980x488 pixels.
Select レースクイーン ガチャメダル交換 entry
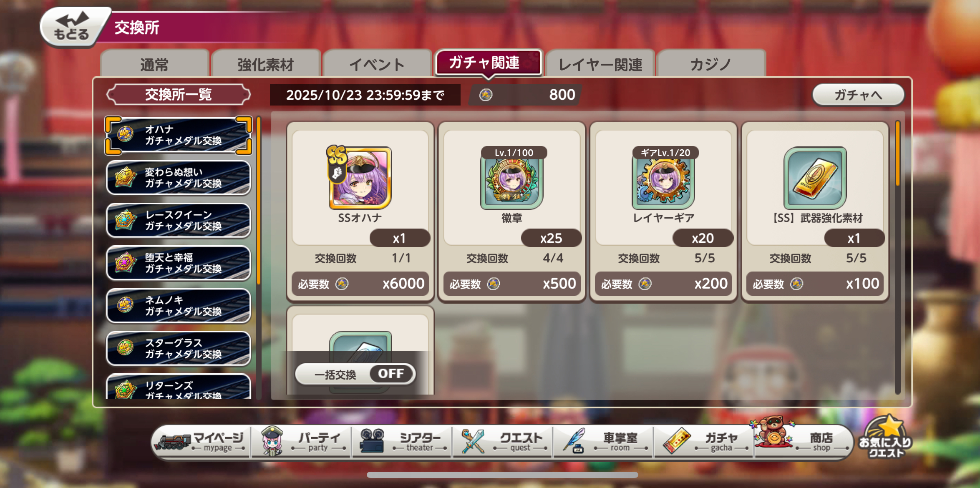click(179, 220)
